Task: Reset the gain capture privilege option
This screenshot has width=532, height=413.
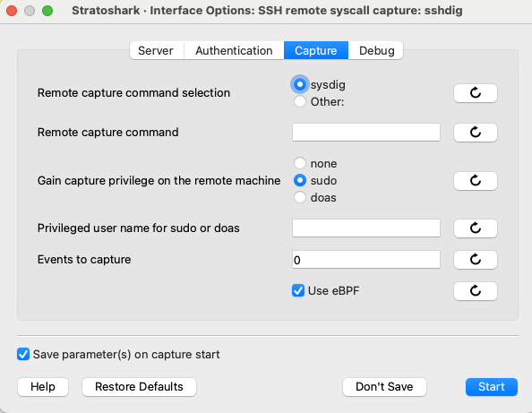Action: [476, 181]
